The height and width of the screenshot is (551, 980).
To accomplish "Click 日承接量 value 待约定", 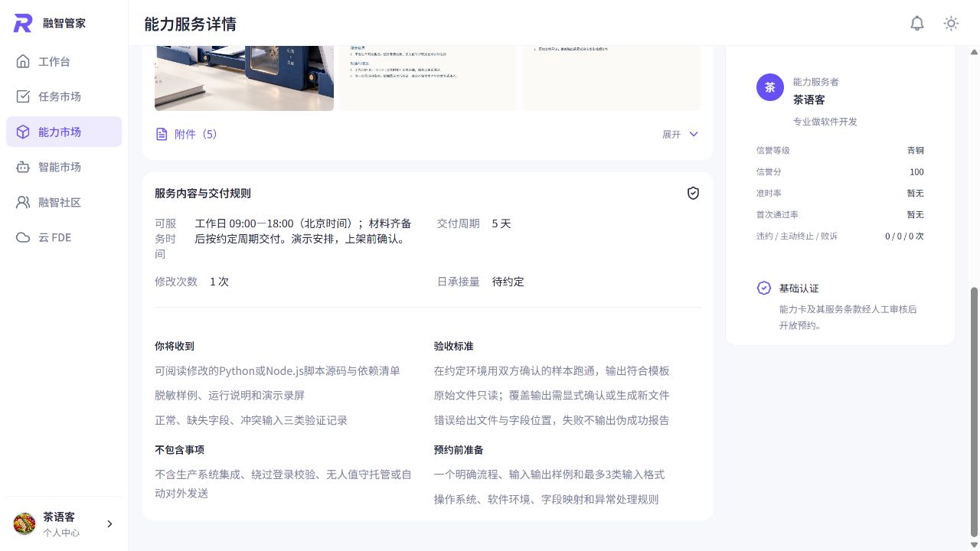I will [508, 282].
